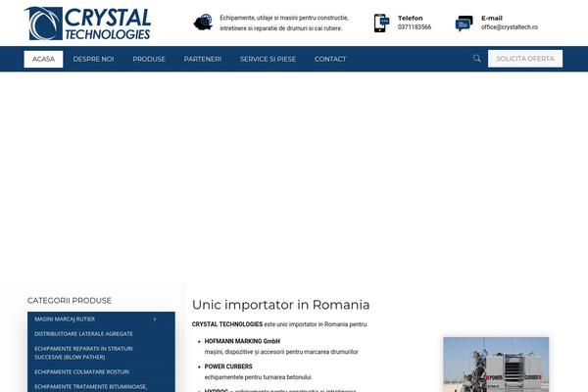
Task: Select PARTENERI in the navigation bar
Action: tap(203, 59)
